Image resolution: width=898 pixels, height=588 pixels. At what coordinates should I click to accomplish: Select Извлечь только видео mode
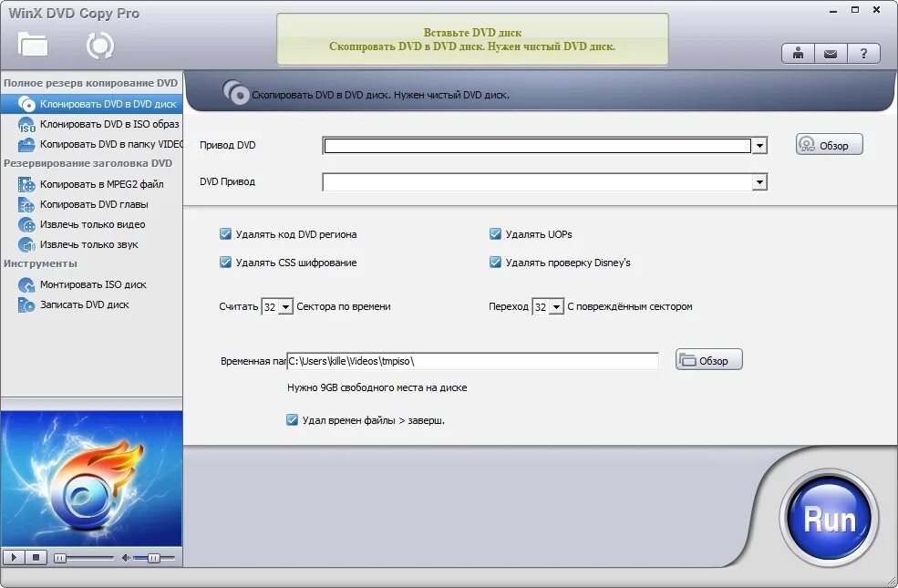click(x=92, y=224)
